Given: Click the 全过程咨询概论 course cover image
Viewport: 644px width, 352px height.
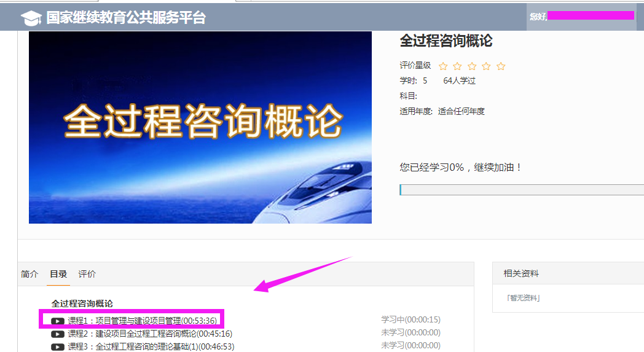Looking at the screenshot, I should (x=200, y=127).
